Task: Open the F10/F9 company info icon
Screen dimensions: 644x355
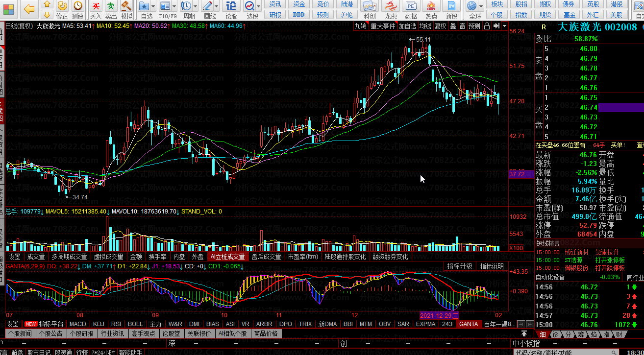Action: pos(165,6)
